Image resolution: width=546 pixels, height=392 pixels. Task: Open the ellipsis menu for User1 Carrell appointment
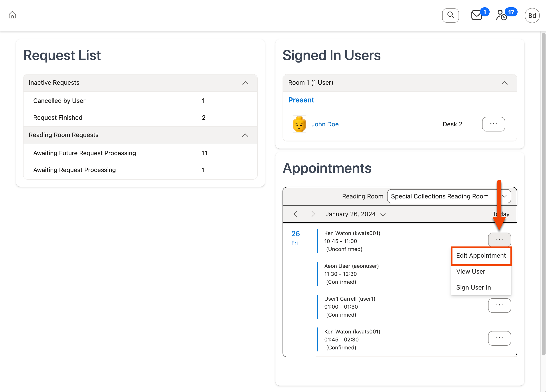pos(500,306)
